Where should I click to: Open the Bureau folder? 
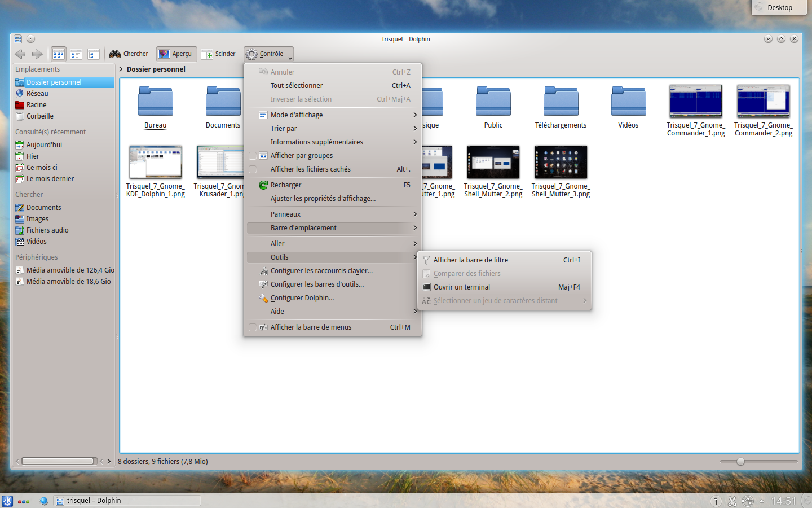tap(155, 107)
